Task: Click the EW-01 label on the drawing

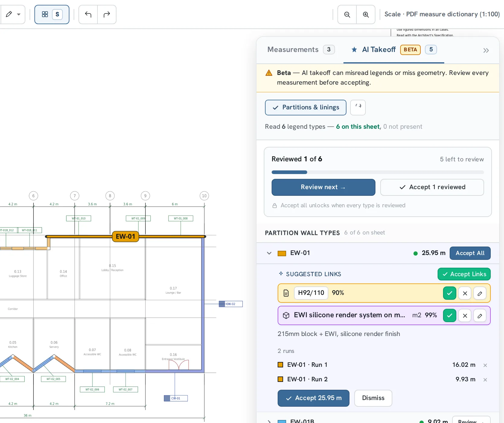Action: [x=126, y=237]
